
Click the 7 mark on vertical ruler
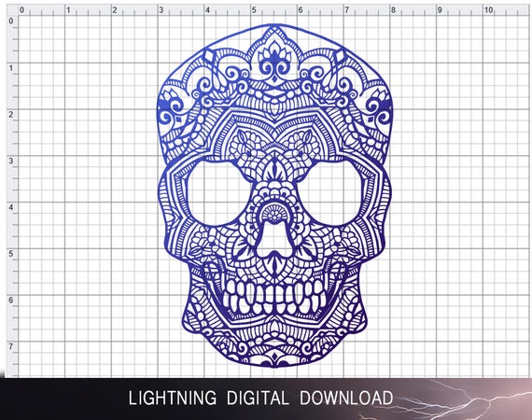coord(11,346)
